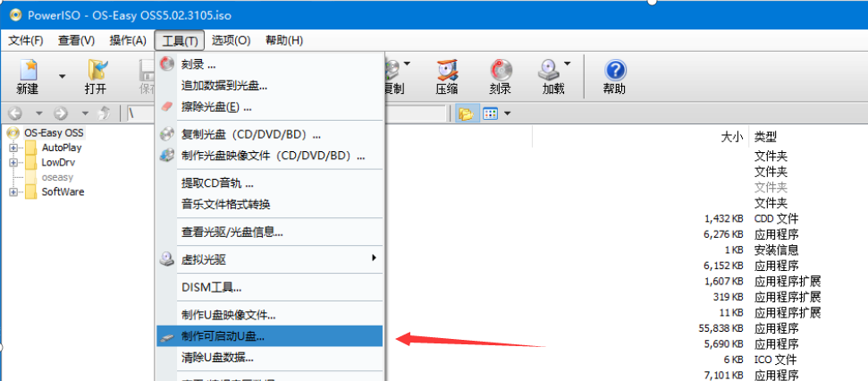Open the view mode dropdown arrow
Image resolution: width=868 pixels, height=381 pixels.
tap(507, 114)
